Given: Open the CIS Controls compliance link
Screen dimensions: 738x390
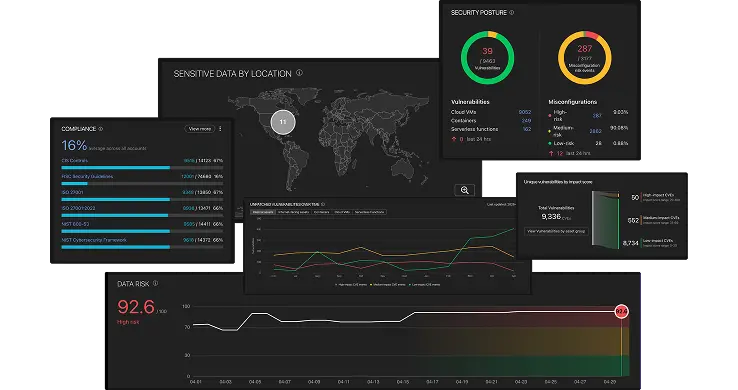Looking at the screenshot, I should point(74,160).
